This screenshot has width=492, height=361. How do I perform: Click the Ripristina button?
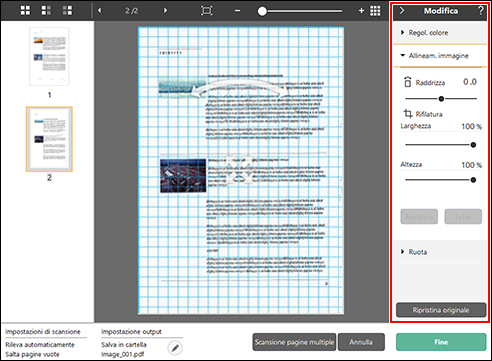tap(419, 217)
